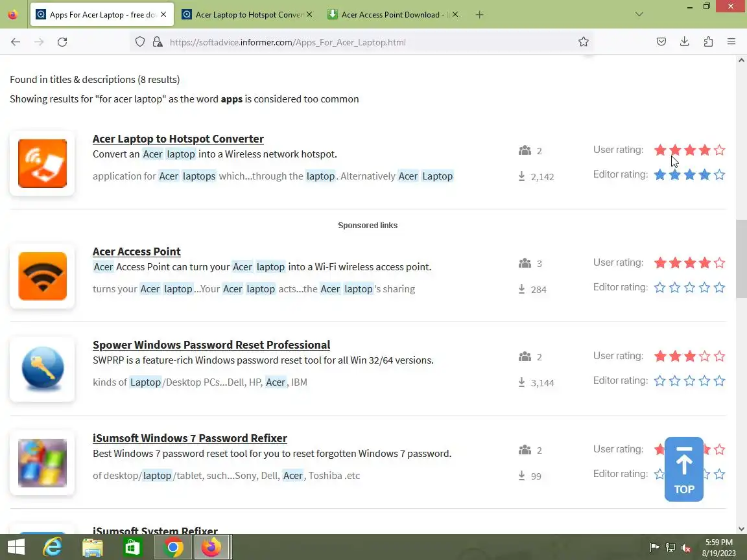Close the Acer Access Point Download tab

(x=455, y=15)
